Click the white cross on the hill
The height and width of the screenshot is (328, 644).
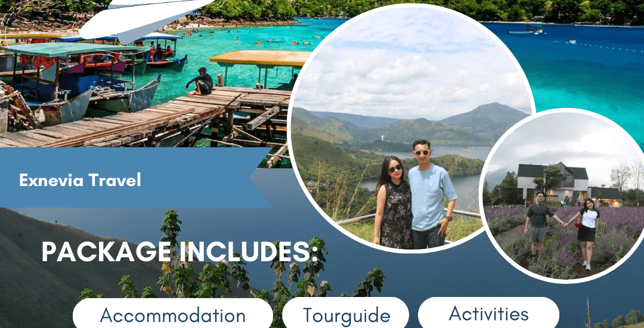(x=383, y=138)
